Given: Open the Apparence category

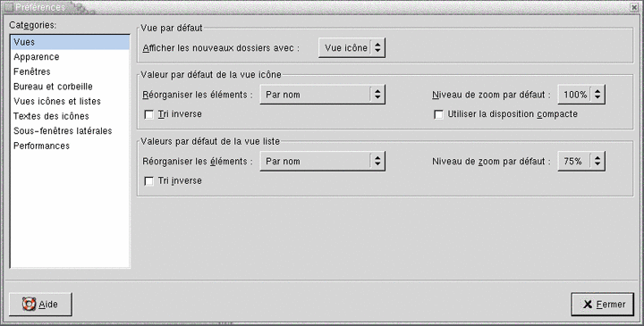Looking at the screenshot, I should (70, 57).
